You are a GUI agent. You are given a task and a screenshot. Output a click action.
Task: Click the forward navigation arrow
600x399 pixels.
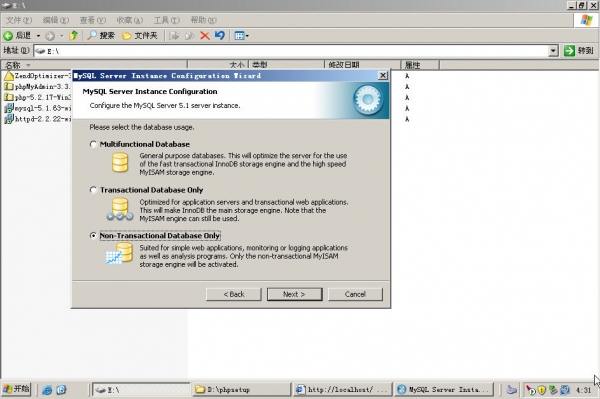[50, 36]
